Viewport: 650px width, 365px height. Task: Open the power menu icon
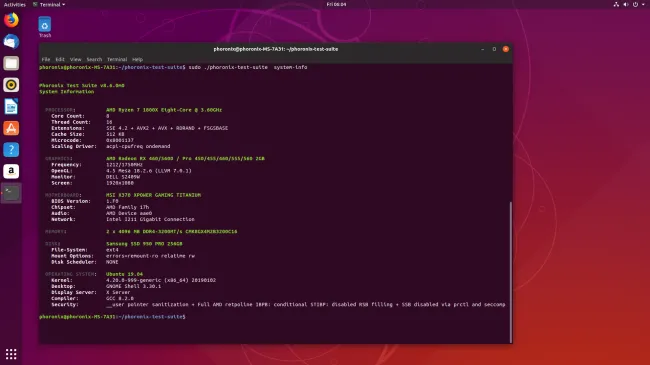635,5
